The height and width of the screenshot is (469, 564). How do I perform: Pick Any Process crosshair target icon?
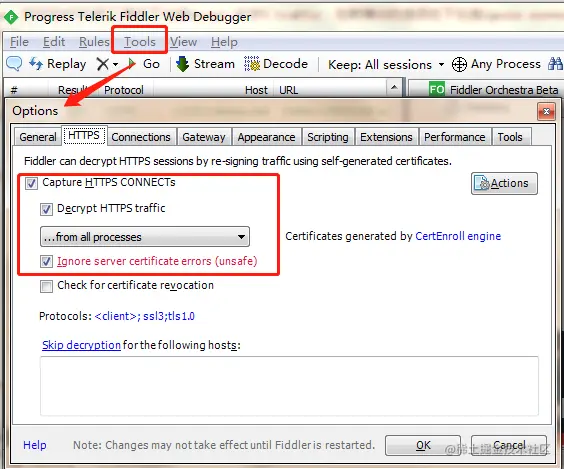pos(459,65)
